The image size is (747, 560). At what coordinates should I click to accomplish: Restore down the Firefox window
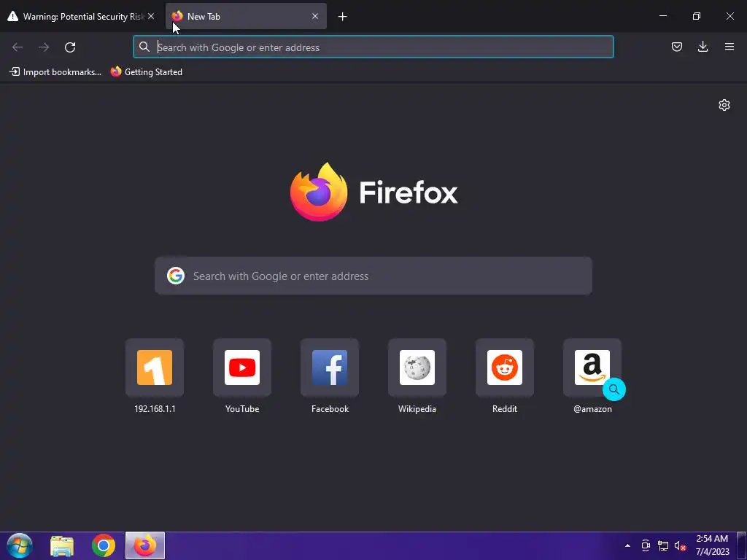click(x=696, y=16)
